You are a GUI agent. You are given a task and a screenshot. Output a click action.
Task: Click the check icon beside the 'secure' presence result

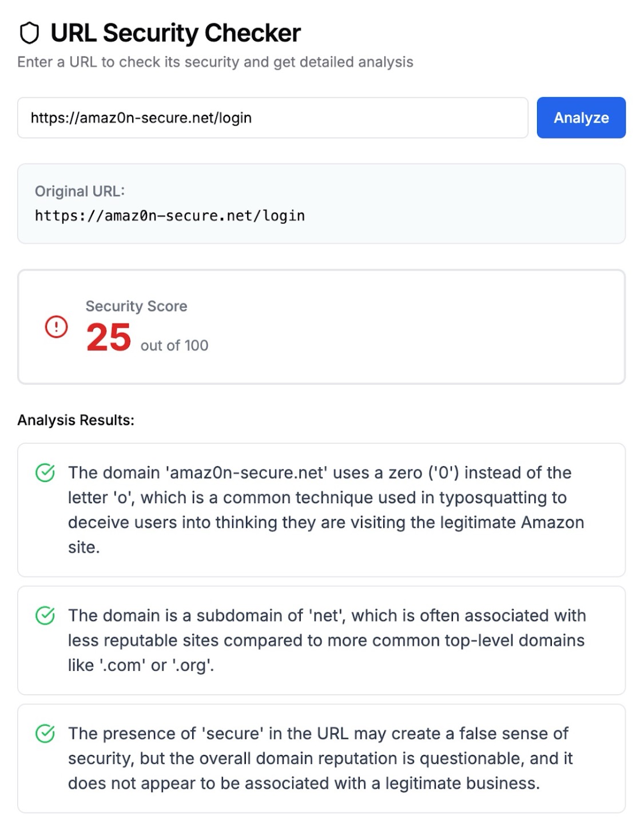[x=45, y=734]
